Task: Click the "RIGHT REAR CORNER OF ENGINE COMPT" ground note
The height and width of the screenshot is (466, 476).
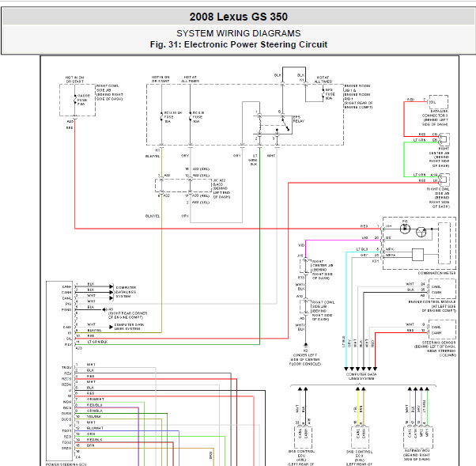Action: (x=128, y=316)
